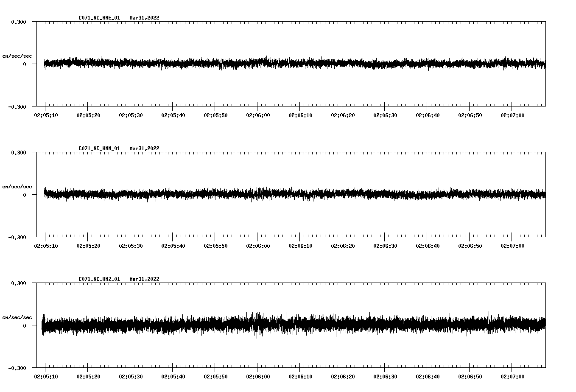The image size is (576, 392).
Task: Click the HNE waveform trace
Action: [x=295, y=64]
